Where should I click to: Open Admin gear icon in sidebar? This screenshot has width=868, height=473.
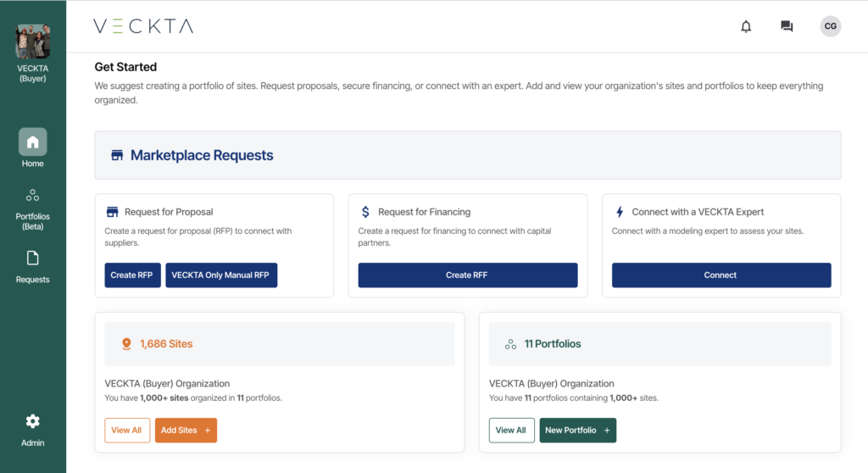coord(33,421)
